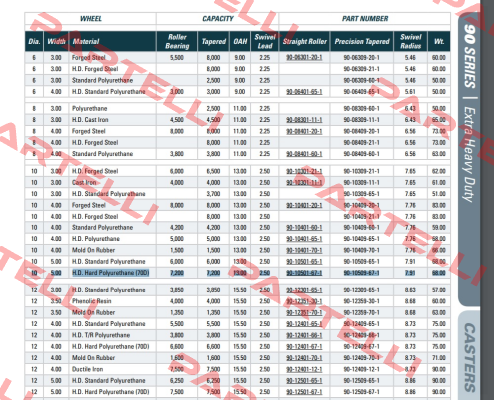Switch to the CASTERS side tab

click(x=470, y=356)
